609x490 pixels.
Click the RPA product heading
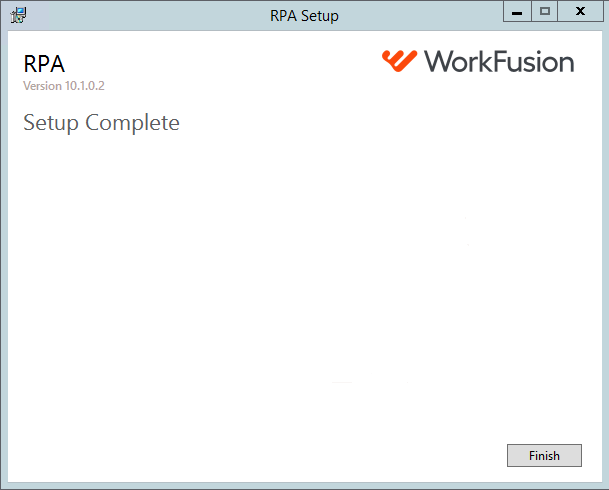44,64
